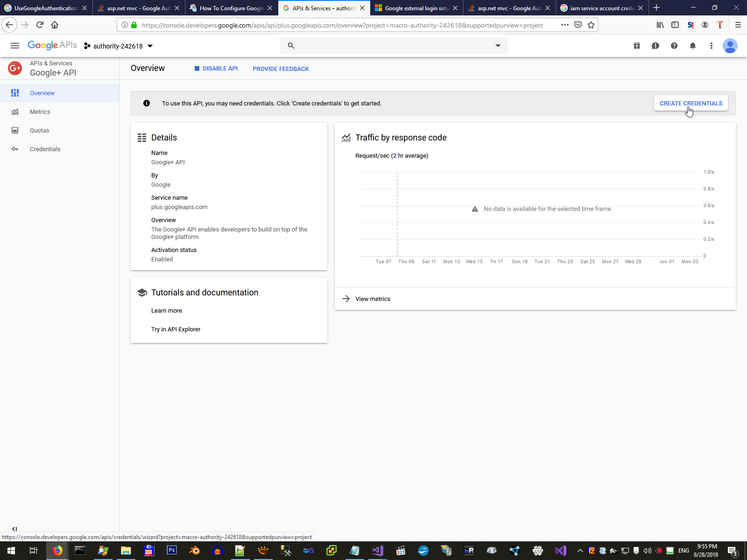Click the 'plus.googleapis.com' service name text
Viewport: 747px width, 560px height.
click(179, 207)
